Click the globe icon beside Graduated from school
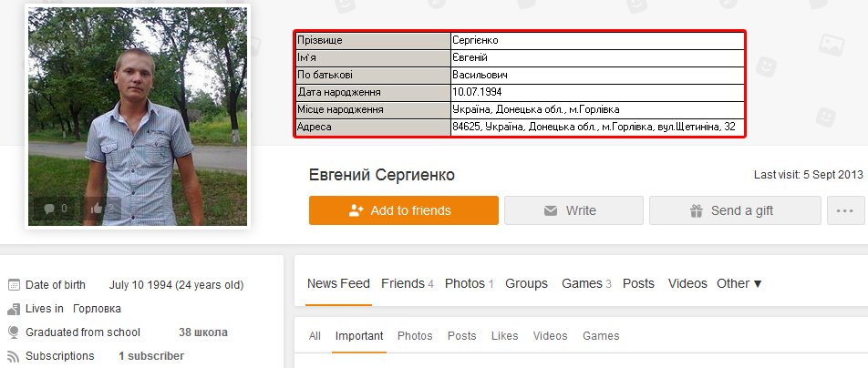The image size is (868, 368). pyautogui.click(x=14, y=332)
